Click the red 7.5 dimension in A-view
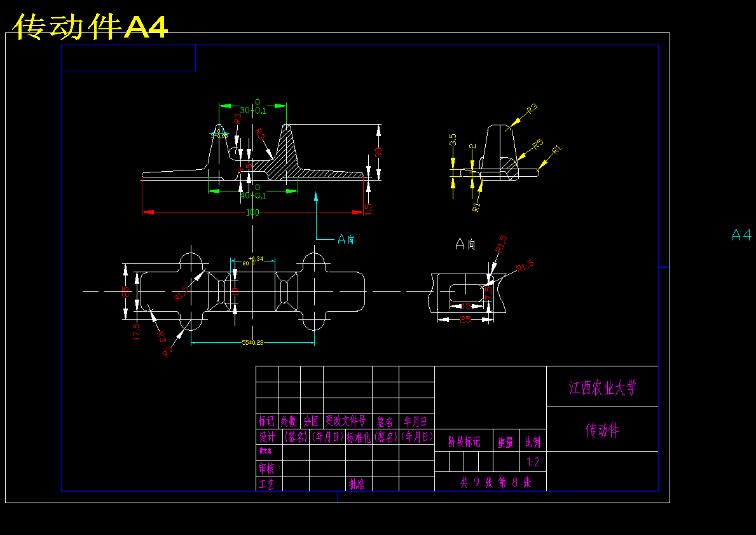Screen dimensions: 756x535 pyautogui.click(x=489, y=293)
